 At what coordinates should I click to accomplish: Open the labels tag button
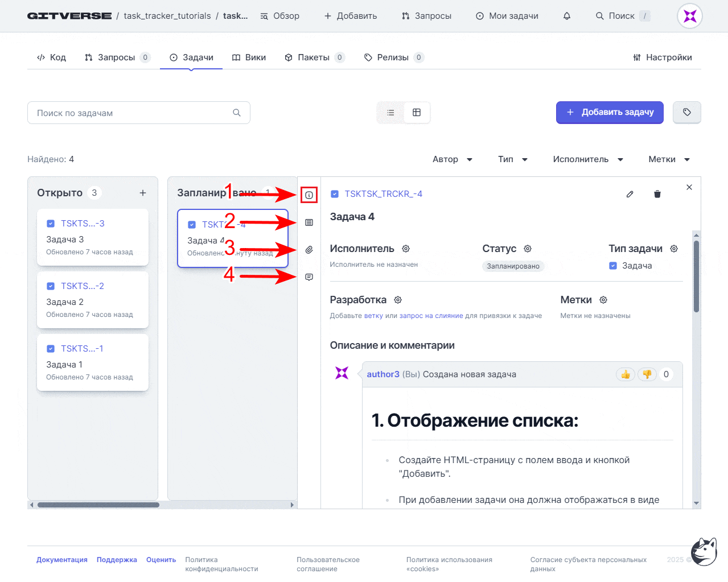pyautogui.click(x=687, y=113)
